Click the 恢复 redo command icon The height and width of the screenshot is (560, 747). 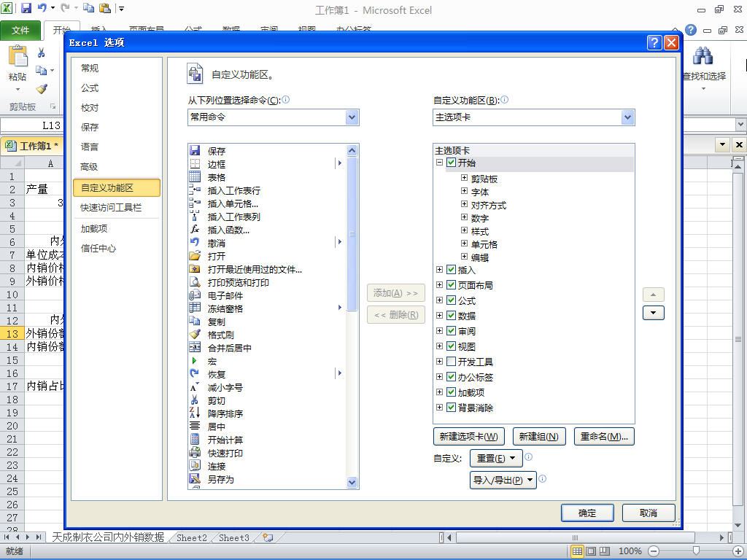click(195, 374)
